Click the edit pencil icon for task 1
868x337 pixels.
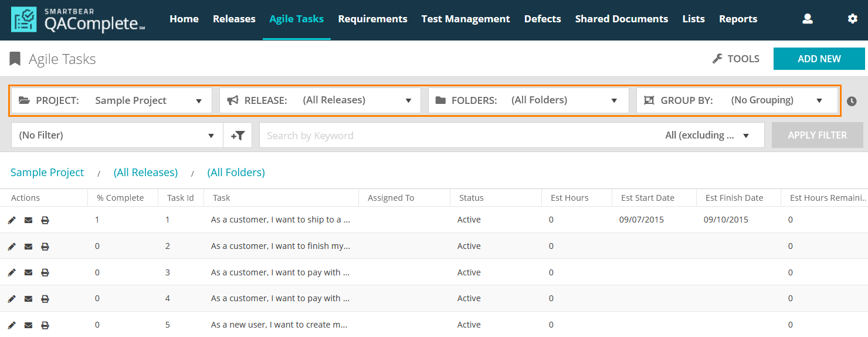[x=12, y=220]
